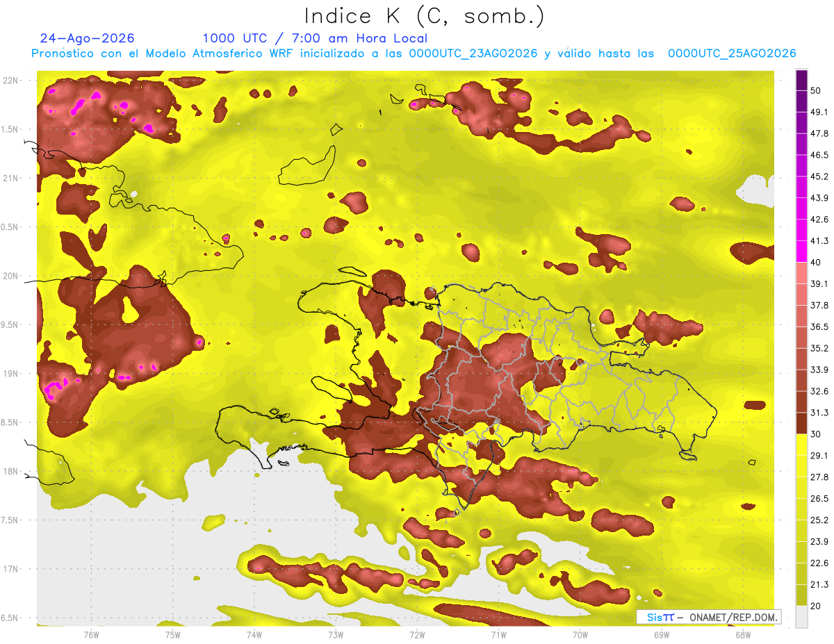Image resolution: width=834 pixels, height=644 pixels.
Task: Click the "50" legend value
Action: point(817,91)
